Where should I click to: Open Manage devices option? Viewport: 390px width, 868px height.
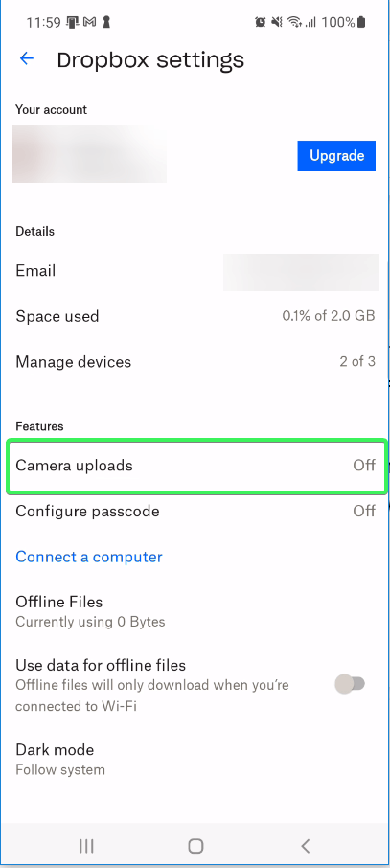pyautogui.click(x=195, y=362)
